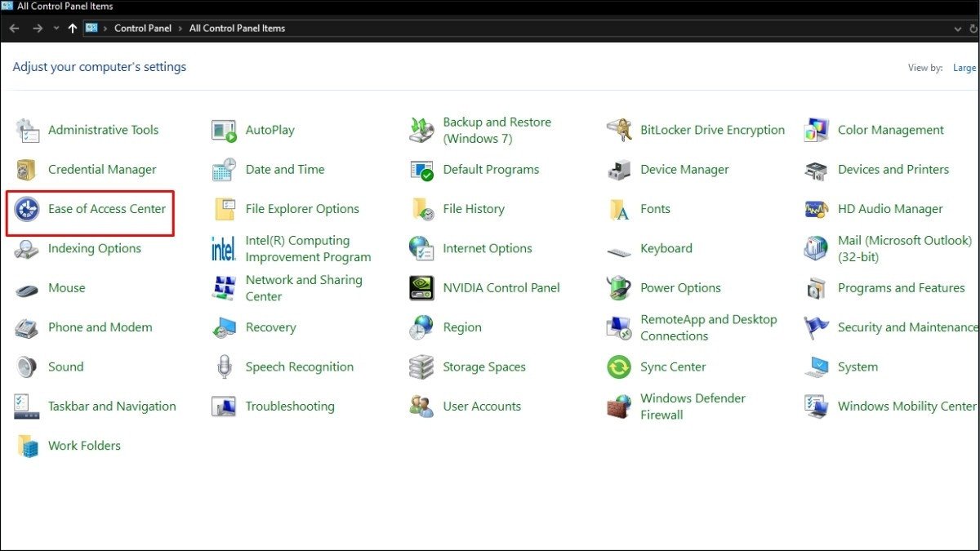The width and height of the screenshot is (980, 551).
Task: Go back using the Back arrow
Action: [x=14, y=29]
